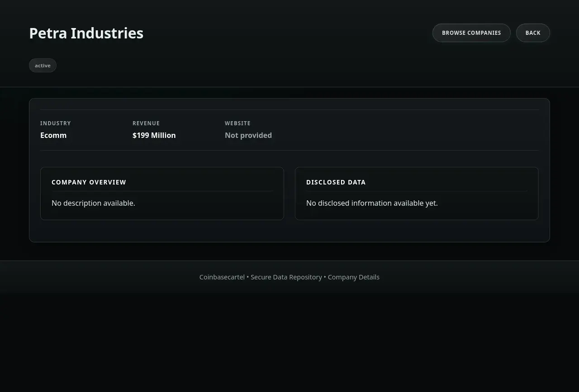Select the $199 Million revenue value
Image resolution: width=579 pixels, height=392 pixels.
tap(154, 135)
